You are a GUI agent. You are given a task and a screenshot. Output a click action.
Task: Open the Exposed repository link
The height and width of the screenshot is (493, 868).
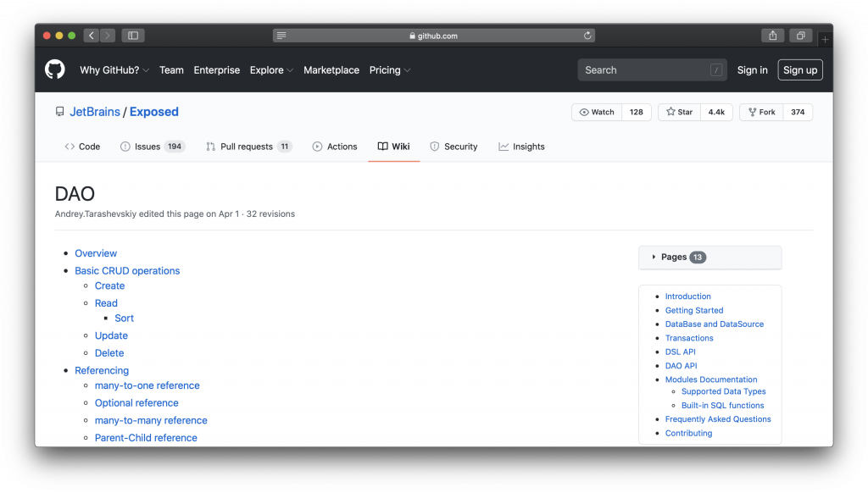pos(154,112)
